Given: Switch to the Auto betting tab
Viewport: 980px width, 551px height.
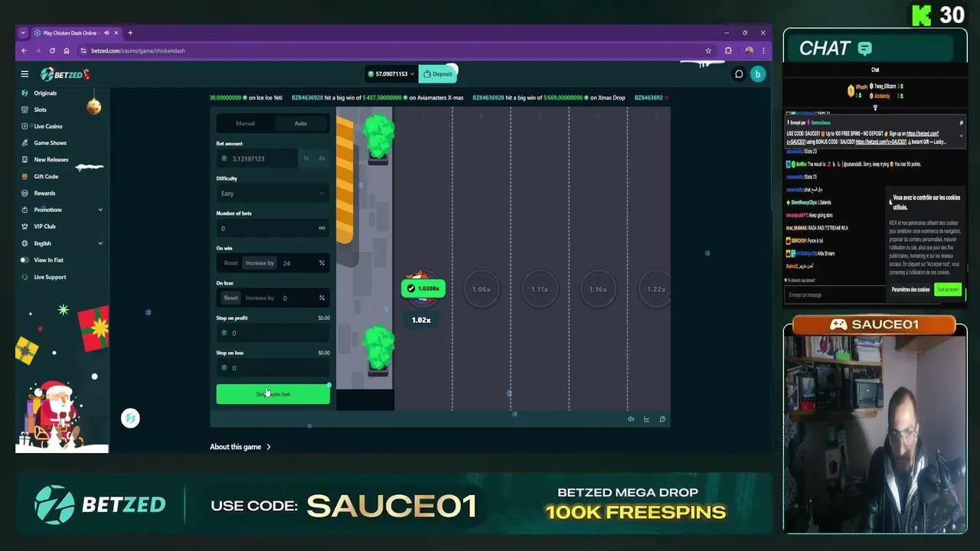Looking at the screenshot, I should click(300, 123).
